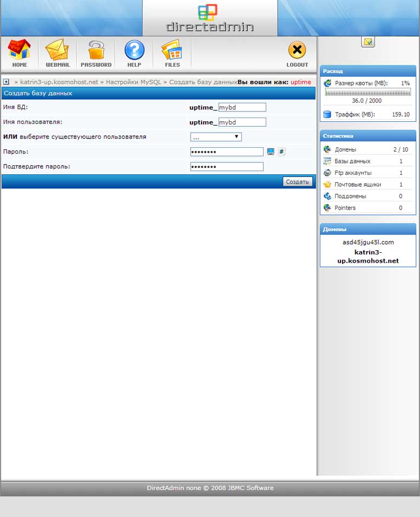Open the existing user dropdown

[215, 137]
